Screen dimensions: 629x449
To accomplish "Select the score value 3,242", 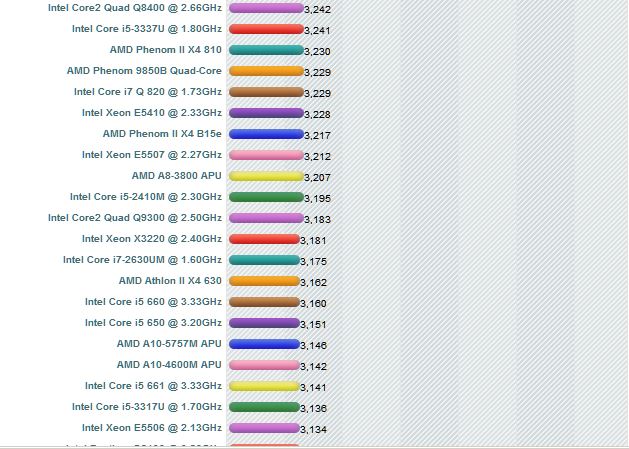I will tap(317, 10).
